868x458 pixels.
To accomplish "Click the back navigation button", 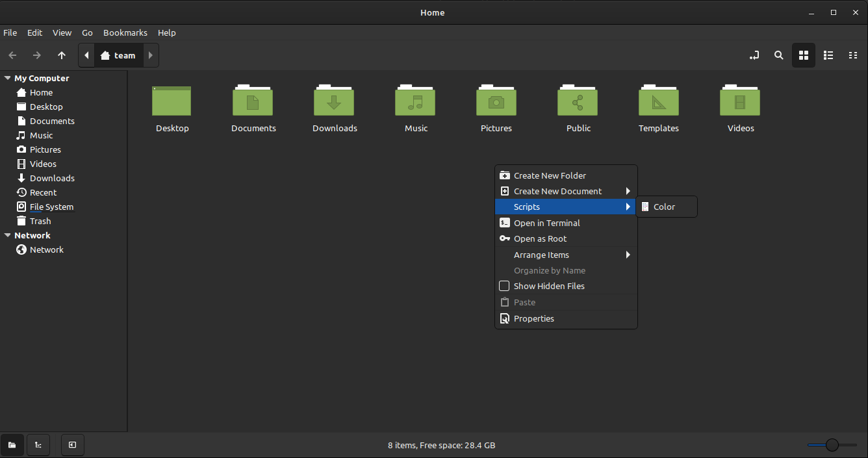I will click(12, 55).
